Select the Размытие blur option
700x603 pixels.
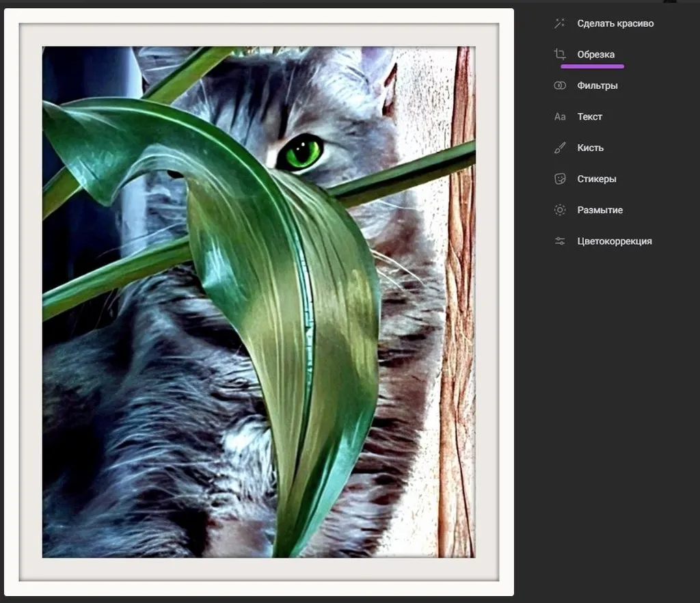[600, 210]
